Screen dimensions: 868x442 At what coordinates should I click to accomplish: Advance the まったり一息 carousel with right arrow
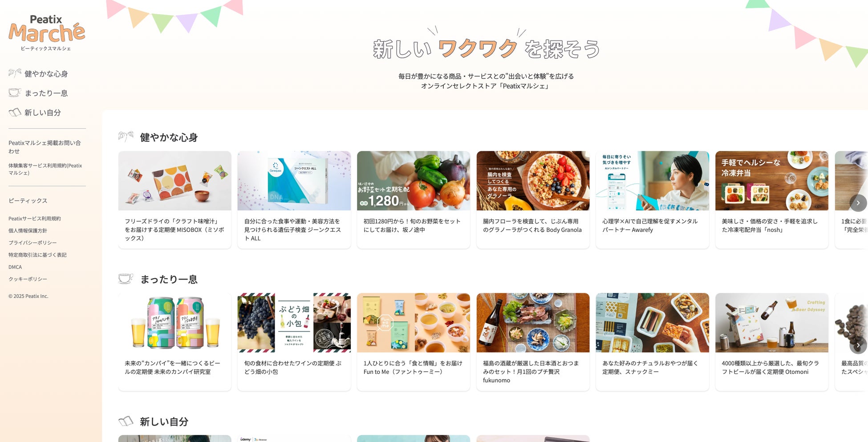tap(858, 345)
